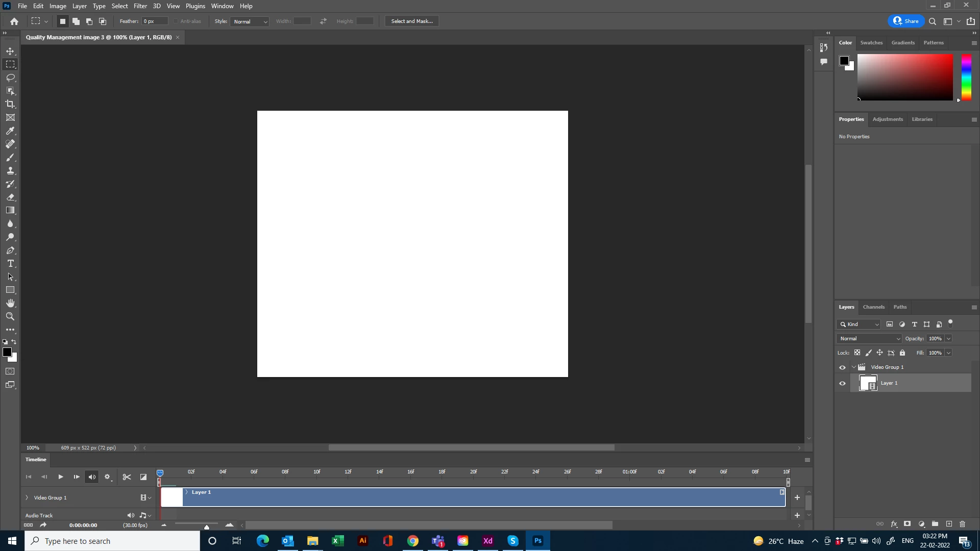Select the Brush tool
This screenshot has width=980, height=551.
(10, 157)
